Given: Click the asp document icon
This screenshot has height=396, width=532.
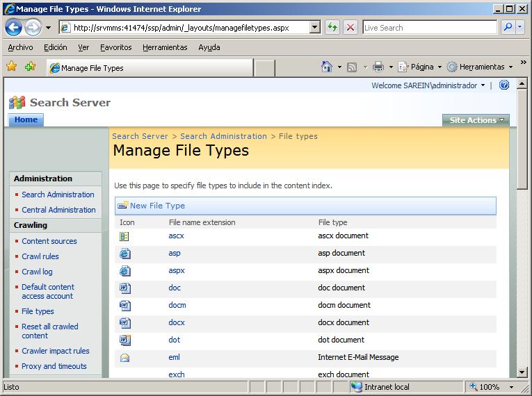Looking at the screenshot, I should [125, 254].
